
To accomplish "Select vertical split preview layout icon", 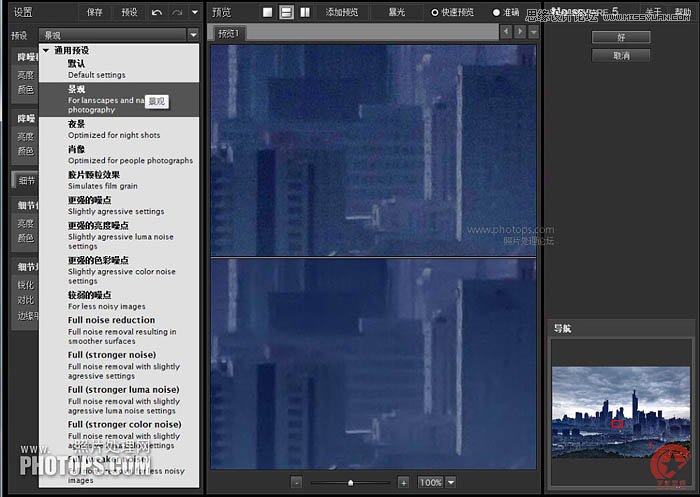I will click(305, 12).
